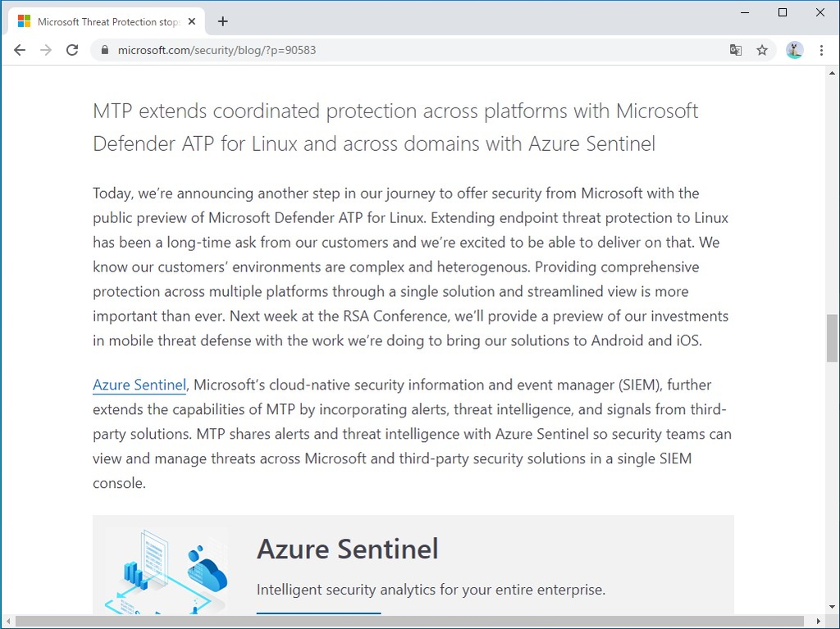Image resolution: width=840 pixels, height=629 pixels.
Task: View site info via the padlock icon
Action: pos(103,50)
